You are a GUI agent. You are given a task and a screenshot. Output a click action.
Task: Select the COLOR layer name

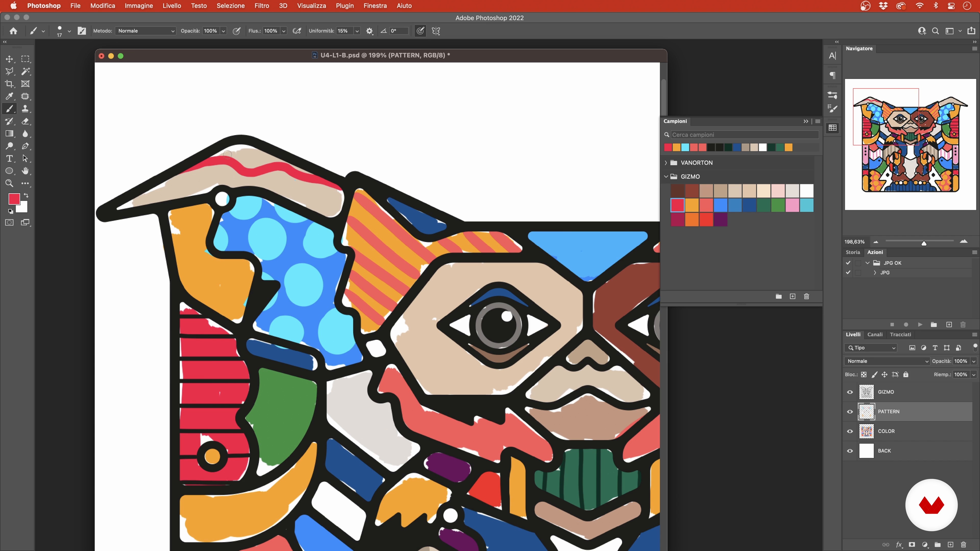tap(886, 432)
